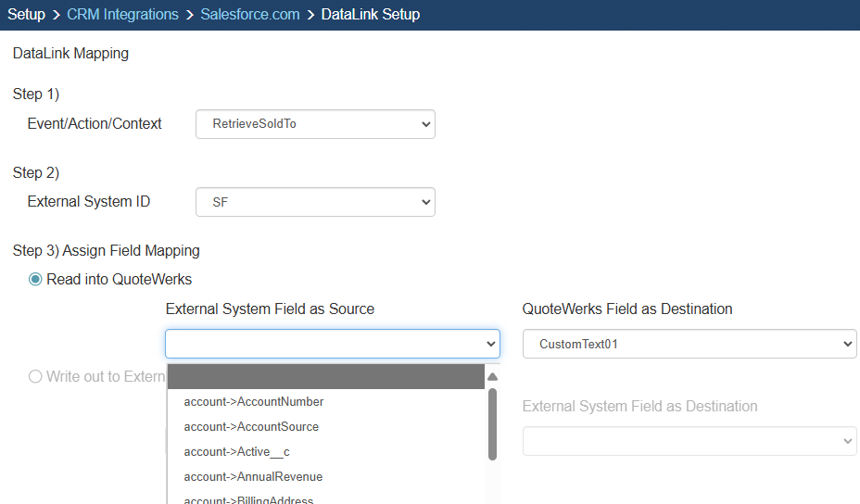
Task: Select the Read into QuoteWerks radio button
Action: point(35,280)
